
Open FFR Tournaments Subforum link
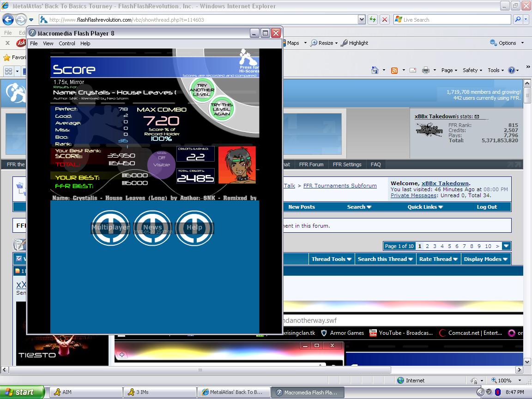339,186
